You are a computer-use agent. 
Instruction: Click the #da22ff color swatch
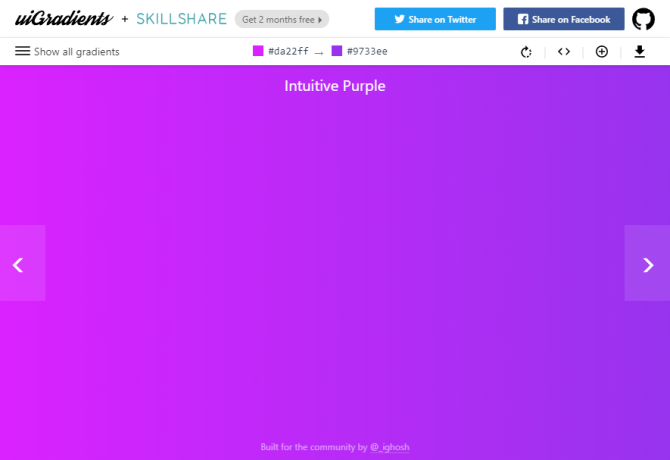click(x=258, y=51)
